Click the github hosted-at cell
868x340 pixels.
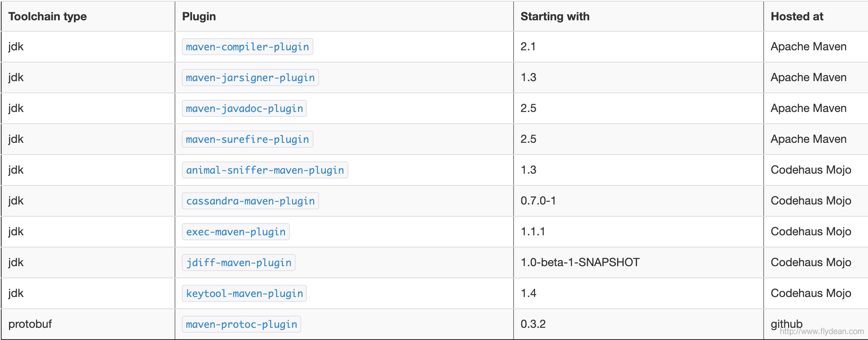click(x=786, y=323)
